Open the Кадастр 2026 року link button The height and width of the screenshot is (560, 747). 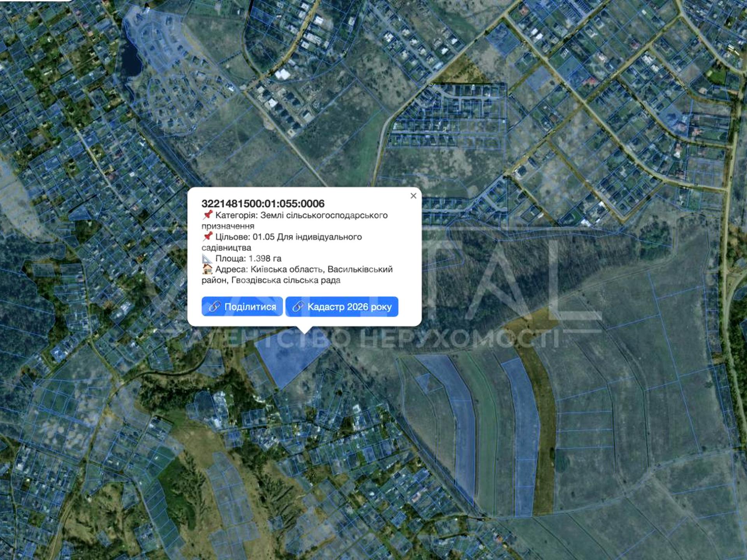click(x=342, y=306)
